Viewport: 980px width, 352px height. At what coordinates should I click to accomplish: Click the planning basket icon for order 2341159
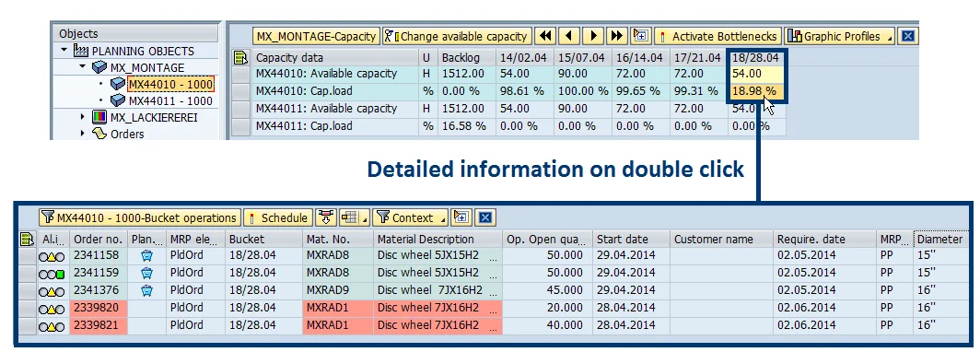tap(146, 273)
